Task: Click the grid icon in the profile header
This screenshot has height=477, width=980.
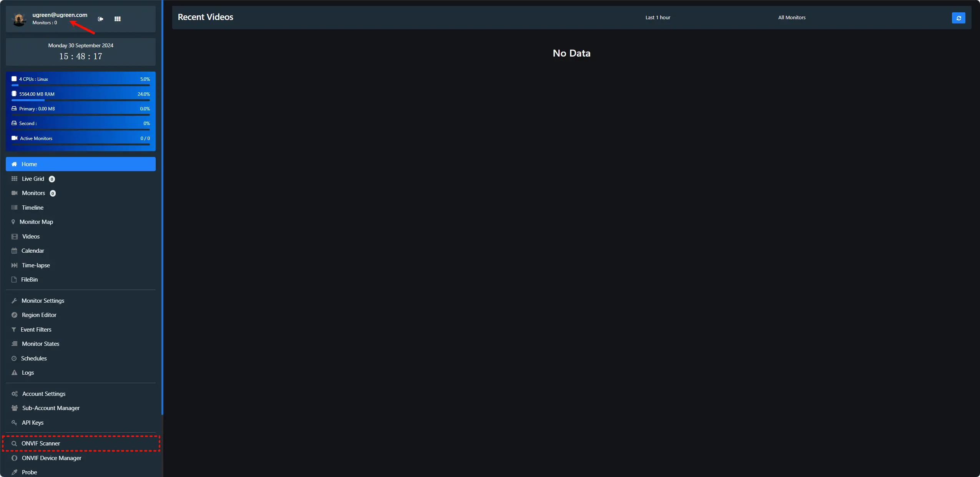Action: pos(118,19)
